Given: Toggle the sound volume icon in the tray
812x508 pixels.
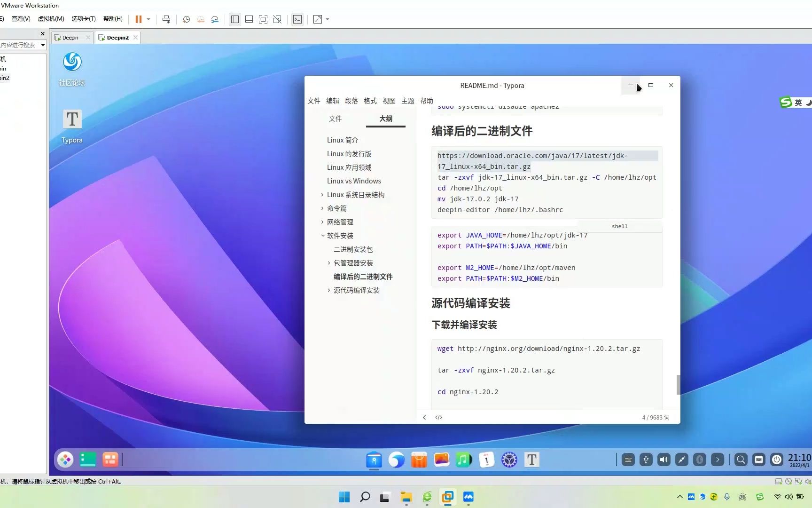Looking at the screenshot, I should coord(664,460).
